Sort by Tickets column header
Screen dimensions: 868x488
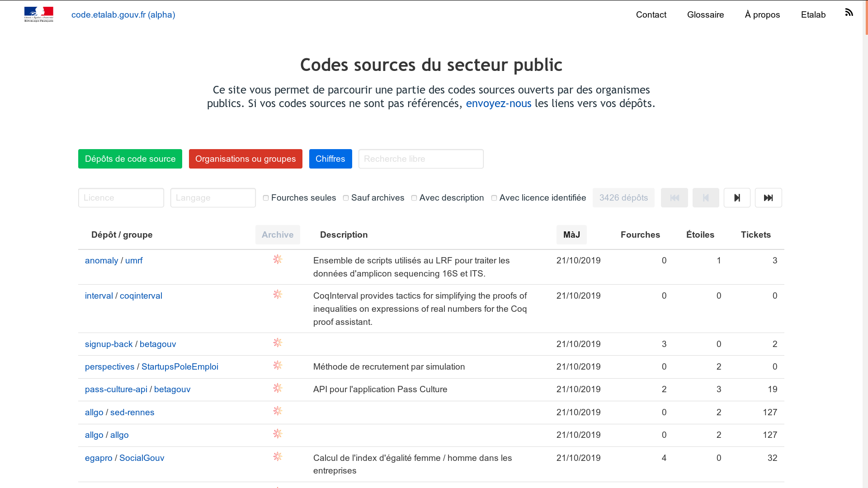755,235
